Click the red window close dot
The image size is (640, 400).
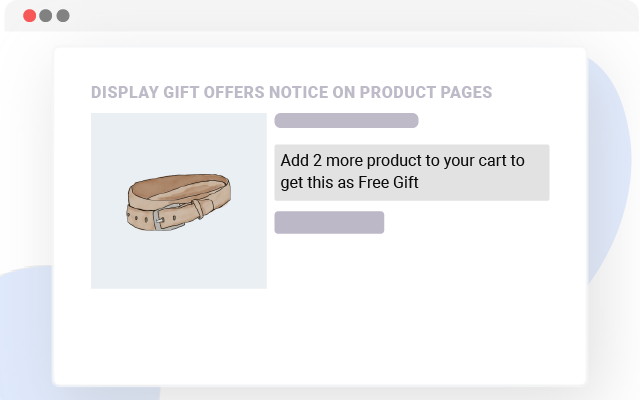point(29,16)
